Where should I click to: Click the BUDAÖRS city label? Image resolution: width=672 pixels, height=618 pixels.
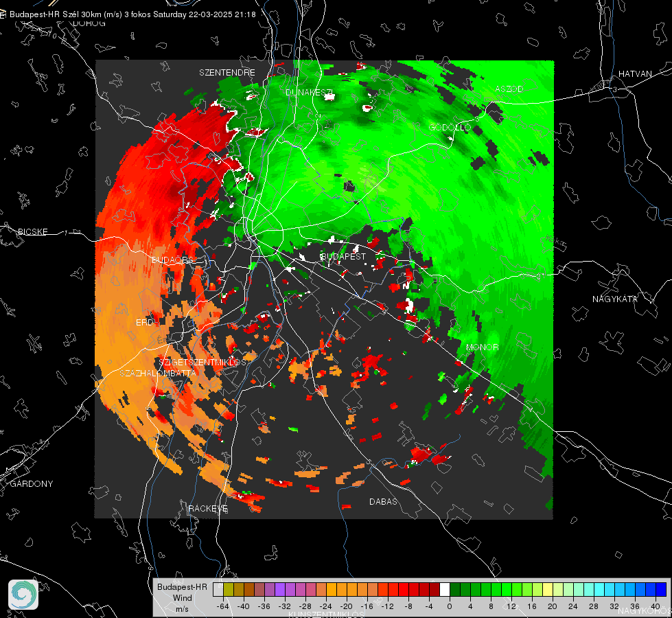(173, 260)
